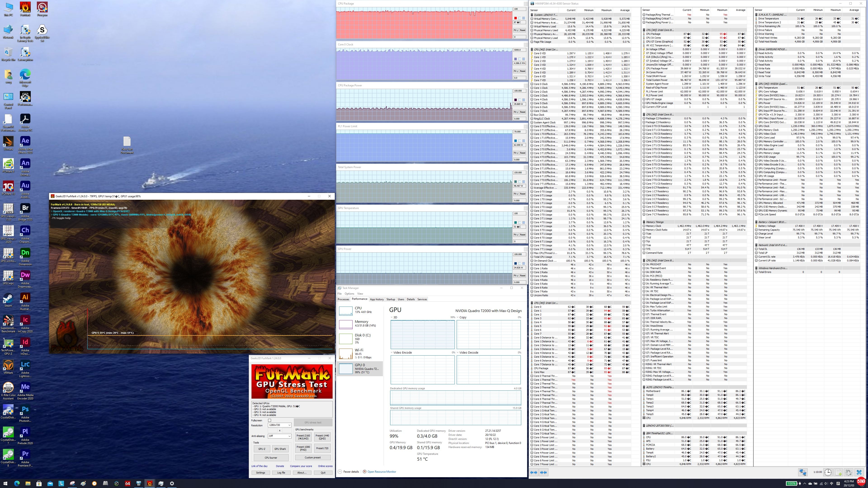Select Adobe Acrobat DC desktop icon

[25, 123]
